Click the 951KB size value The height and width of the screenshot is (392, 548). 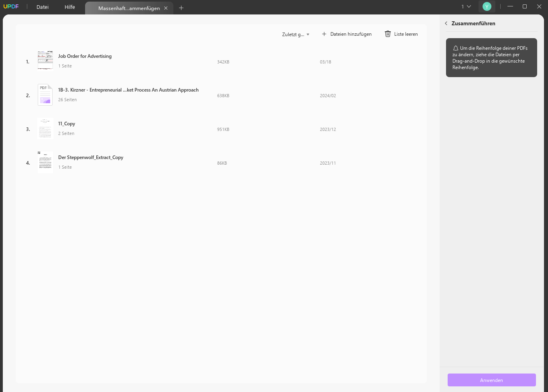click(x=223, y=129)
